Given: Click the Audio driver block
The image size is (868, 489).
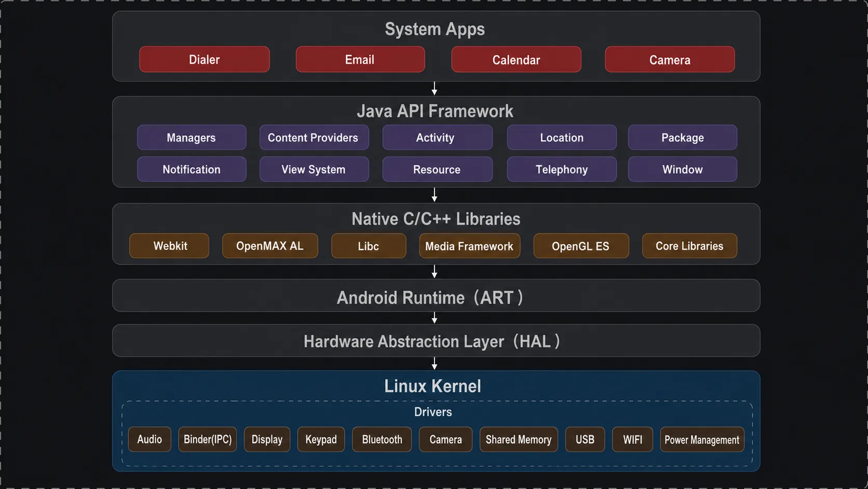Looking at the screenshot, I should pos(150,440).
